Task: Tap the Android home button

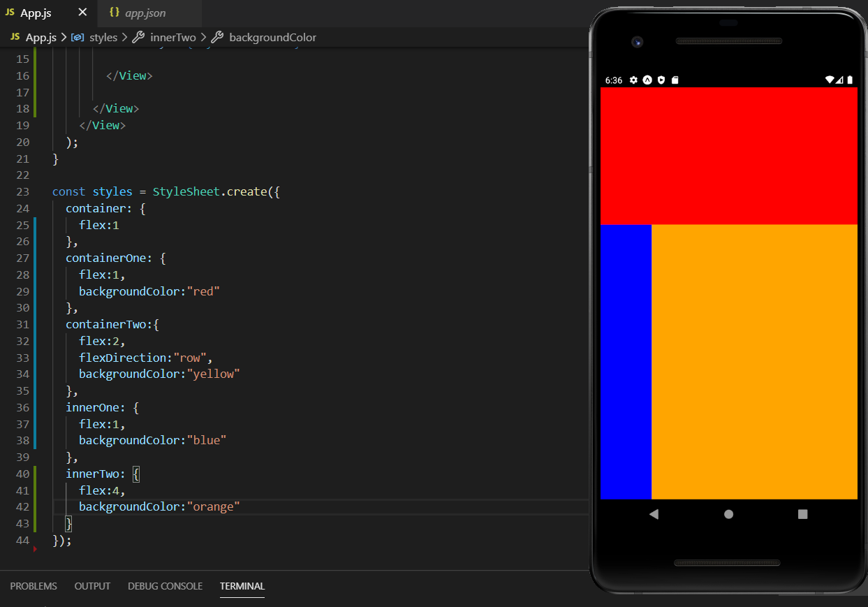Action: pos(728,514)
